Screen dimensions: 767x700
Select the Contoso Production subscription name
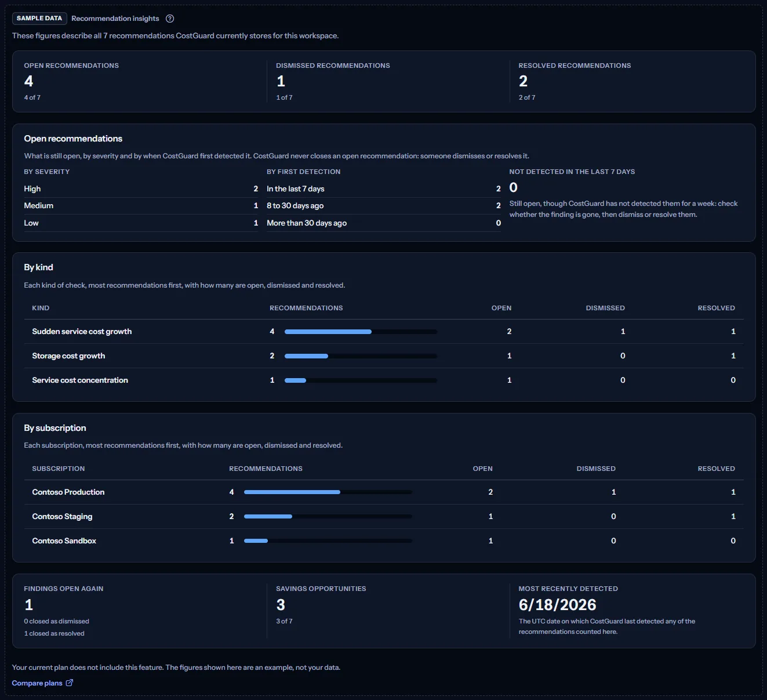pos(68,492)
